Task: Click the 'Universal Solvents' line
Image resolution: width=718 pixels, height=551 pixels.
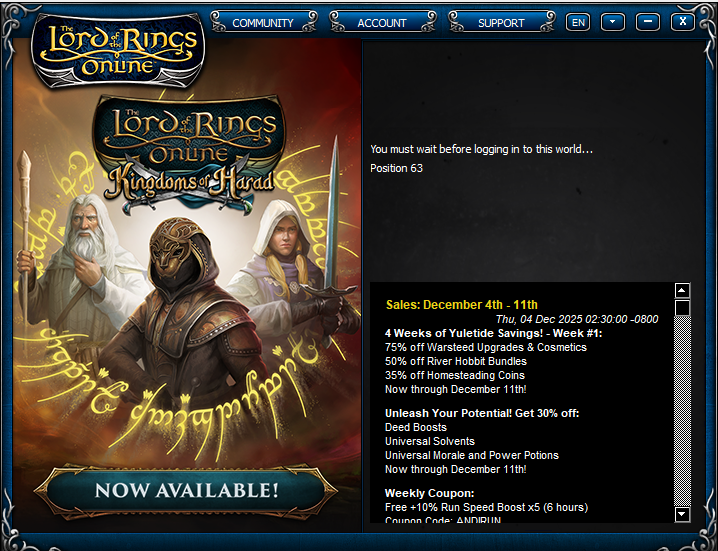Action: [x=430, y=442]
